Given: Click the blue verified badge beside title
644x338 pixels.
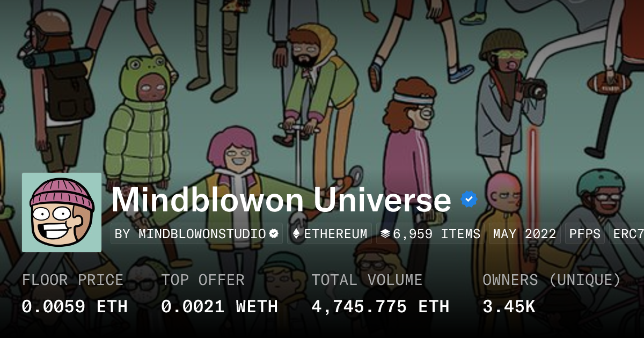Looking at the screenshot, I should coord(469,200).
